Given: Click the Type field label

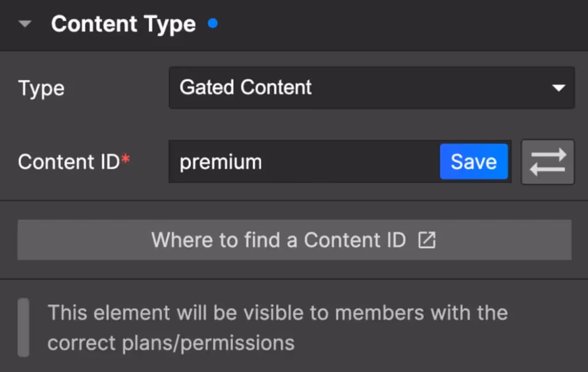Looking at the screenshot, I should [x=41, y=88].
